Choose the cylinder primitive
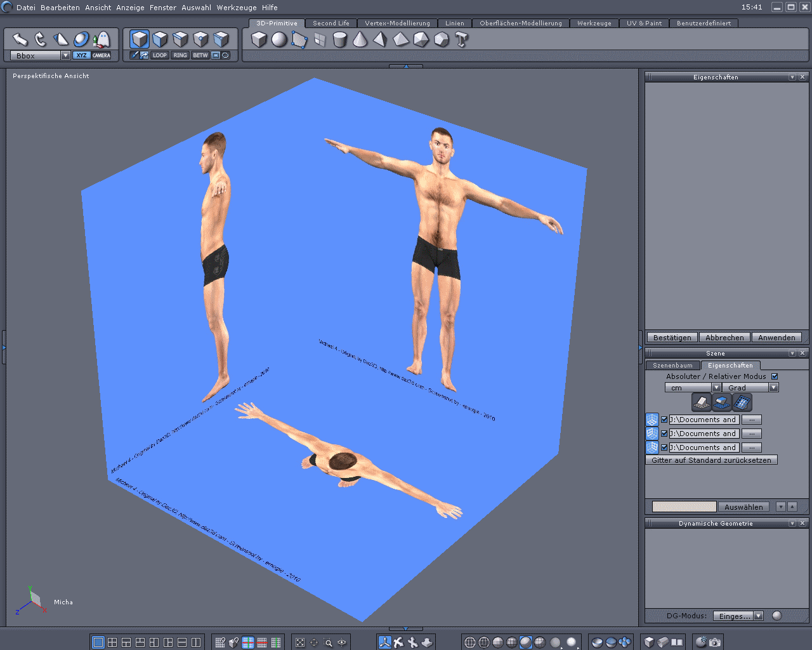Viewport: 812px width, 650px height. pyautogui.click(x=340, y=40)
